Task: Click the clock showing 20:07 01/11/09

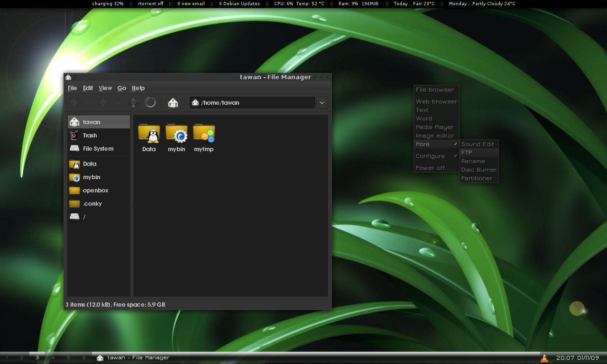Action: [x=578, y=358]
